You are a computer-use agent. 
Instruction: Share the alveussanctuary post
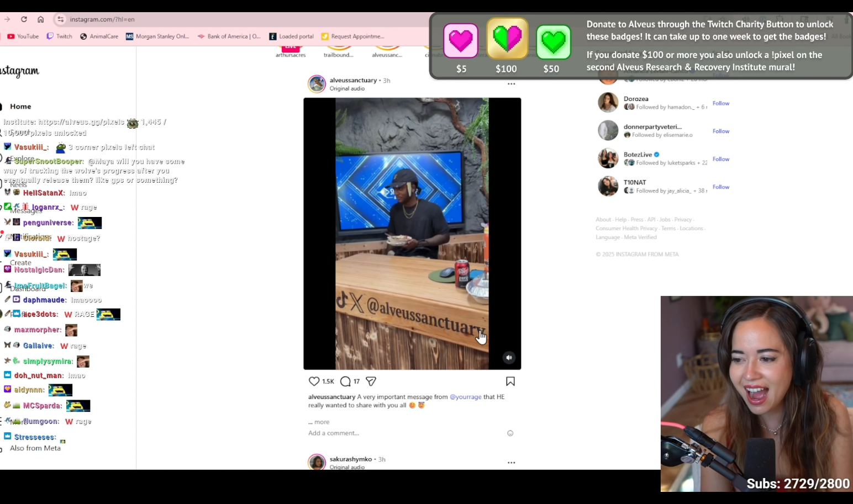pos(371,381)
